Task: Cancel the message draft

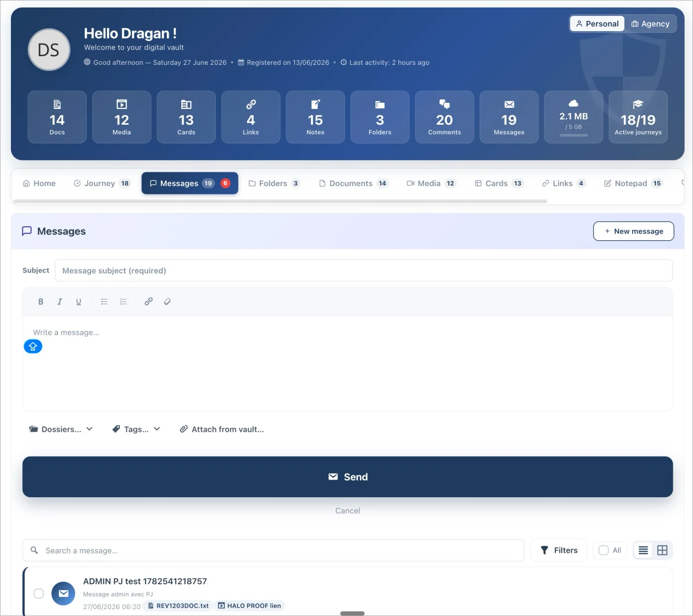Action: tap(347, 511)
